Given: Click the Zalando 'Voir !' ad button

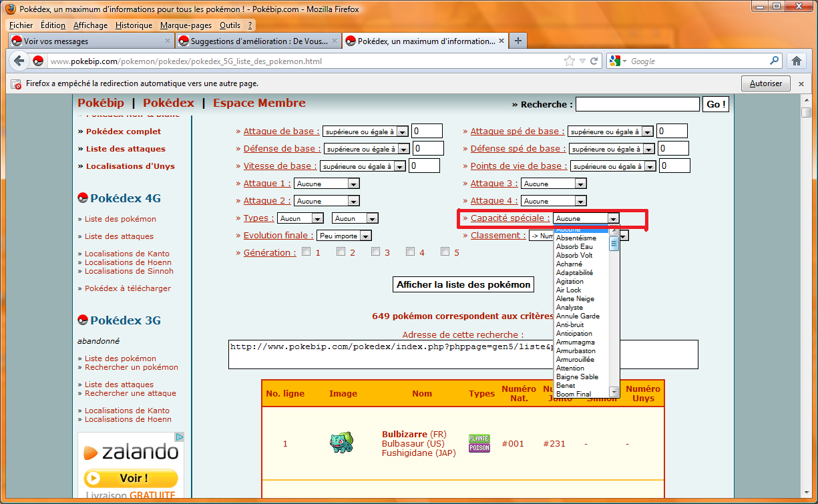Looking at the screenshot, I should click(131, 478).
